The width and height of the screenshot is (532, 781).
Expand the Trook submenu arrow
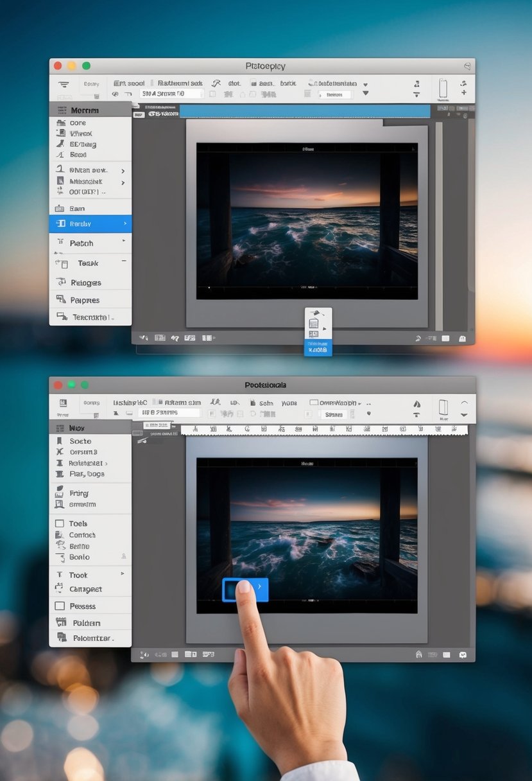123,574
